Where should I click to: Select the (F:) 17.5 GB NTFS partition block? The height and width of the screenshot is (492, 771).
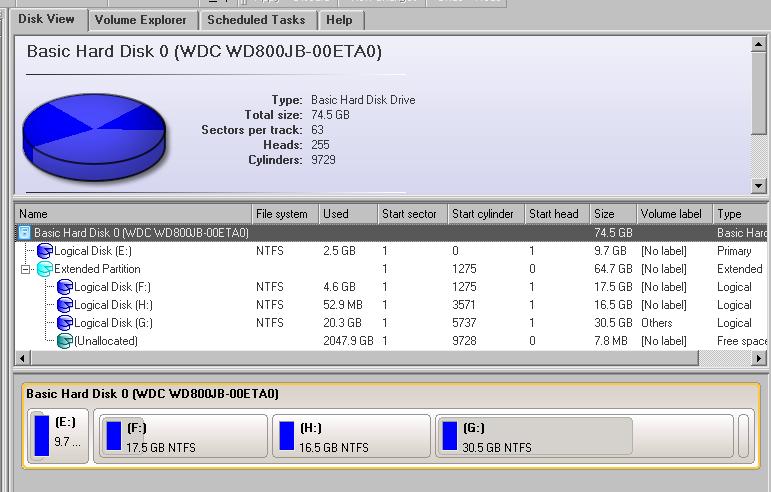[180, 437]
